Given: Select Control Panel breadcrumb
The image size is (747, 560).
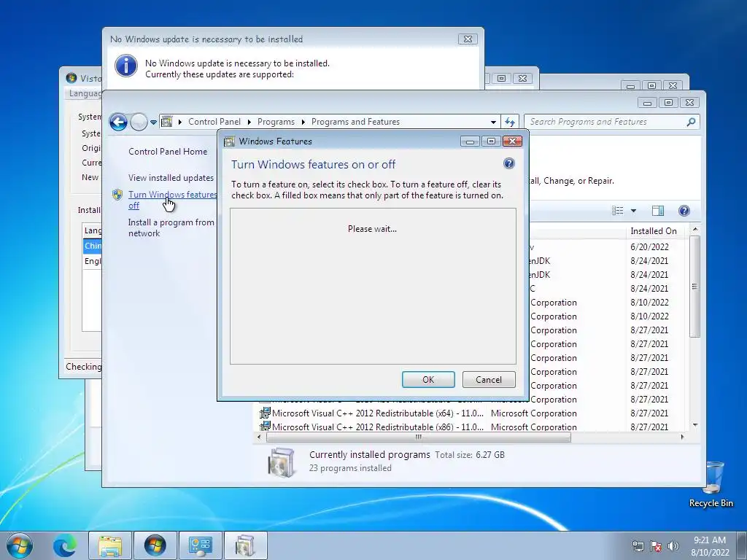Looking at the screenshot, I should tap(214, 122).
